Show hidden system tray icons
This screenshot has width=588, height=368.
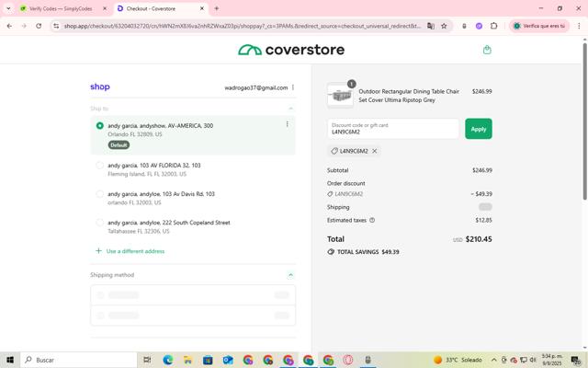(x=494, y=360)
